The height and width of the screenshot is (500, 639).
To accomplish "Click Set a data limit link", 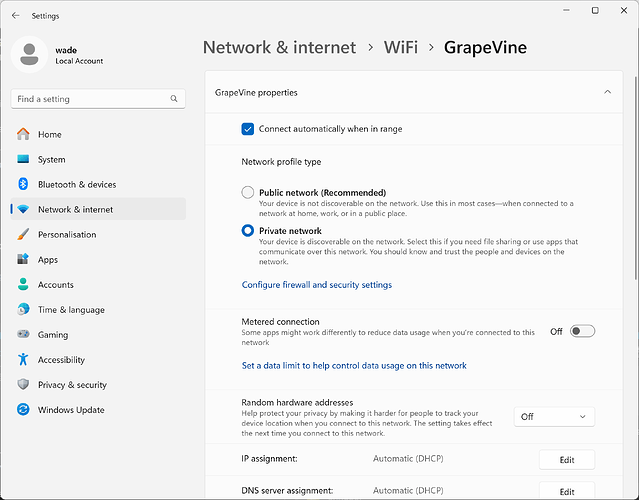I will tap(354, 366).
